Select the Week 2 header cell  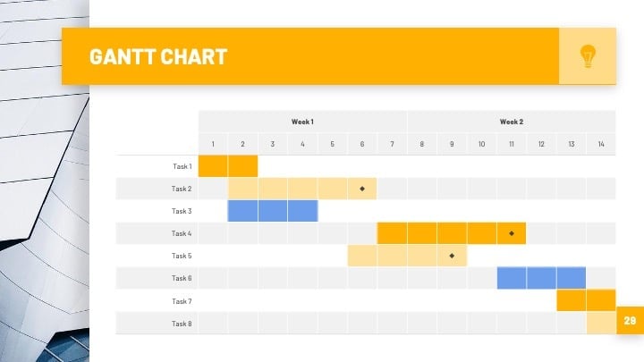(x=512, y=122)
